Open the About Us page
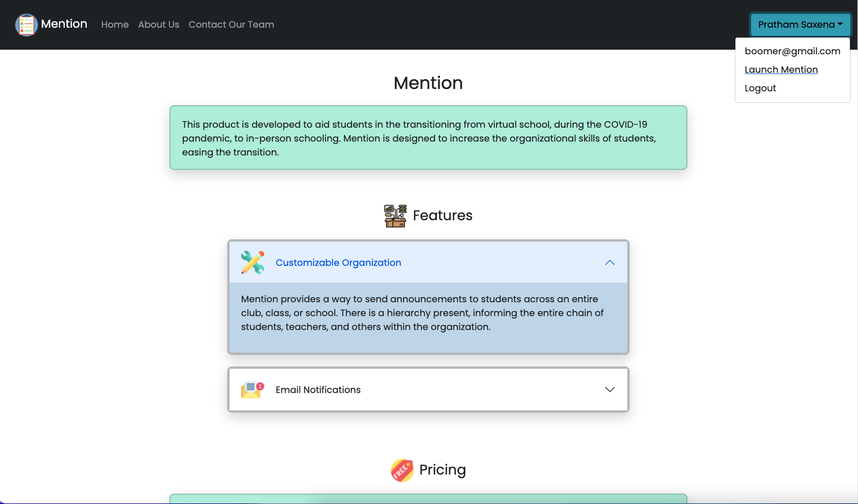The width and height of the screenshot is (858, 504). coord(158,24)
